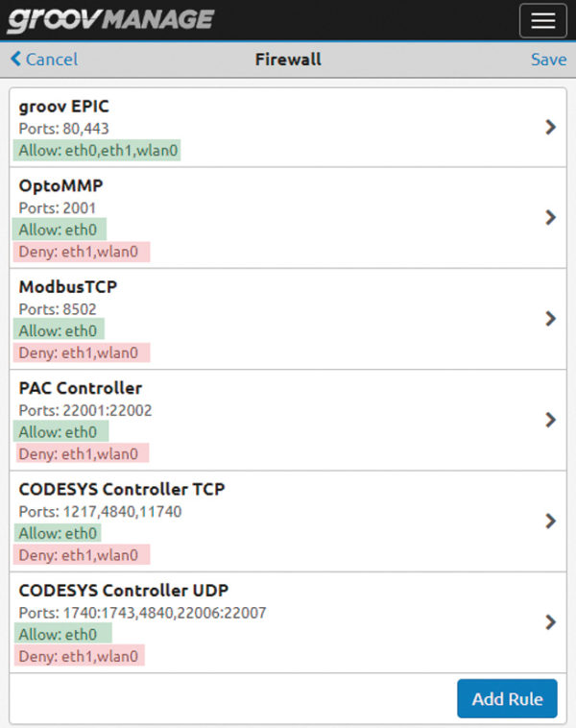Click the groov MANAGE logo
Screen dimensions: 576x728
pyautogui.click(x=111, y=20)
